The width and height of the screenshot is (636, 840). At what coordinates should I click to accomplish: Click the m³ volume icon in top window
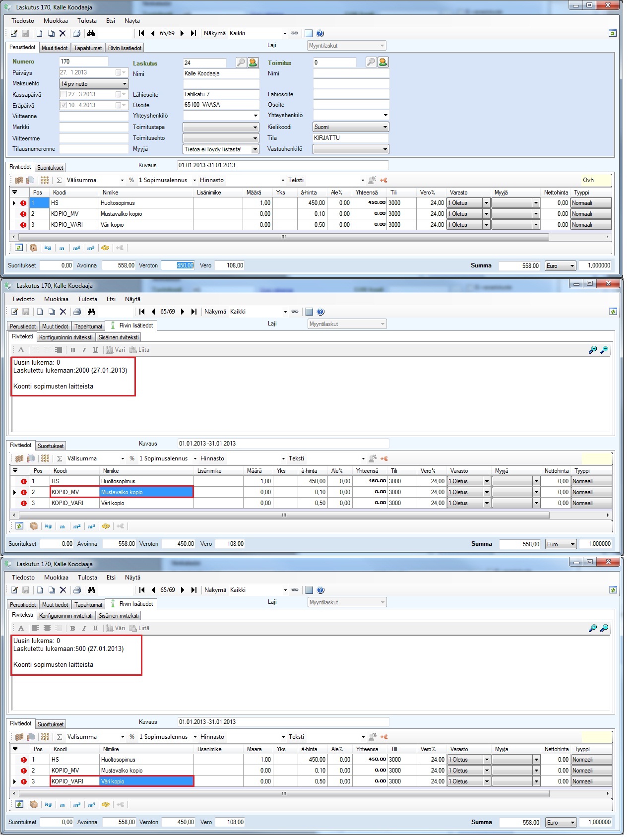coord(91,248)
